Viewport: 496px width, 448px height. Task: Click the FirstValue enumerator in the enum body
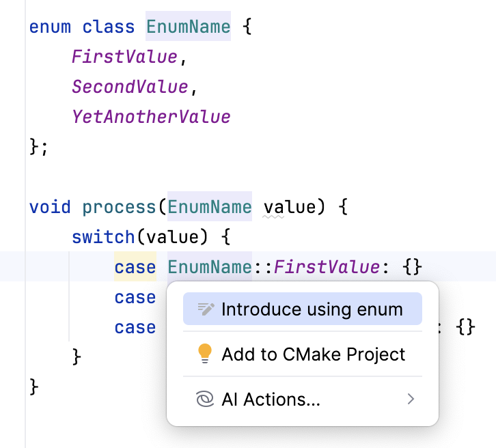[x=124, y=57]
